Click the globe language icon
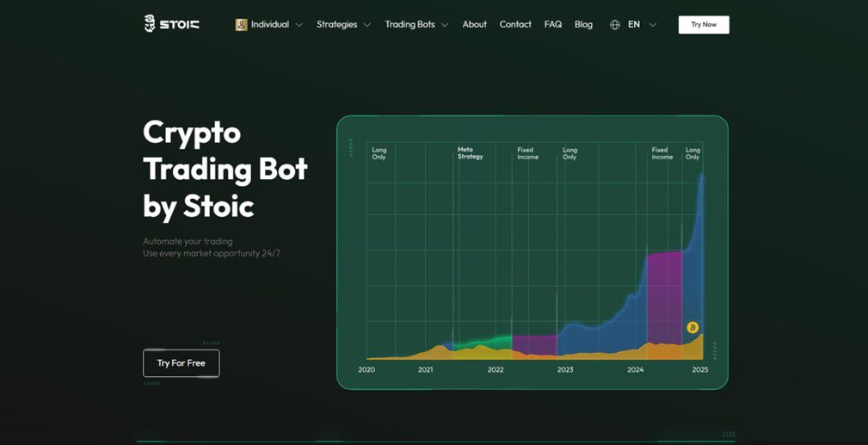 (614, 25)
